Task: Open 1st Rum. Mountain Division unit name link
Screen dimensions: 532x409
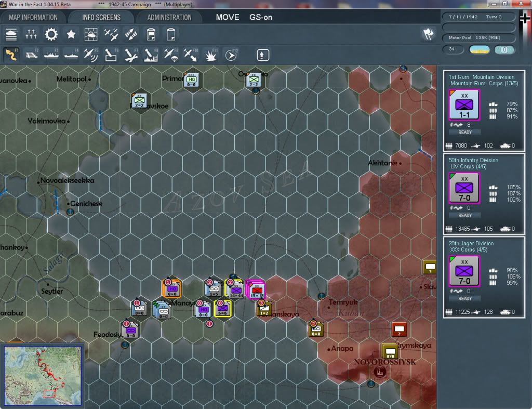Action: 482,77
